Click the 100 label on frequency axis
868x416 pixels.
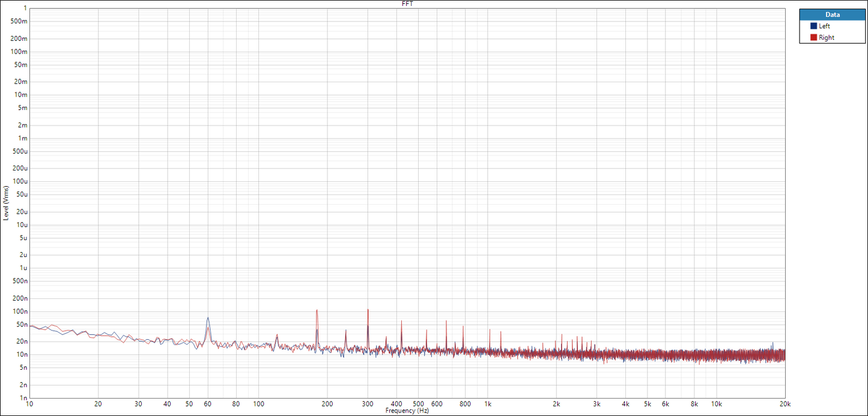pyautogui.click(x=258, y=404)
